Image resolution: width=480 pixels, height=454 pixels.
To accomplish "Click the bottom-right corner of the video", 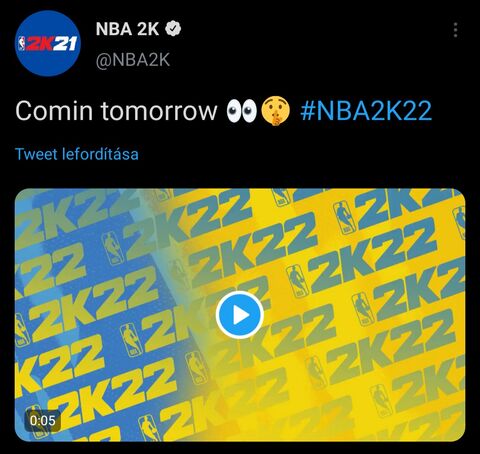I will (457, 433).
